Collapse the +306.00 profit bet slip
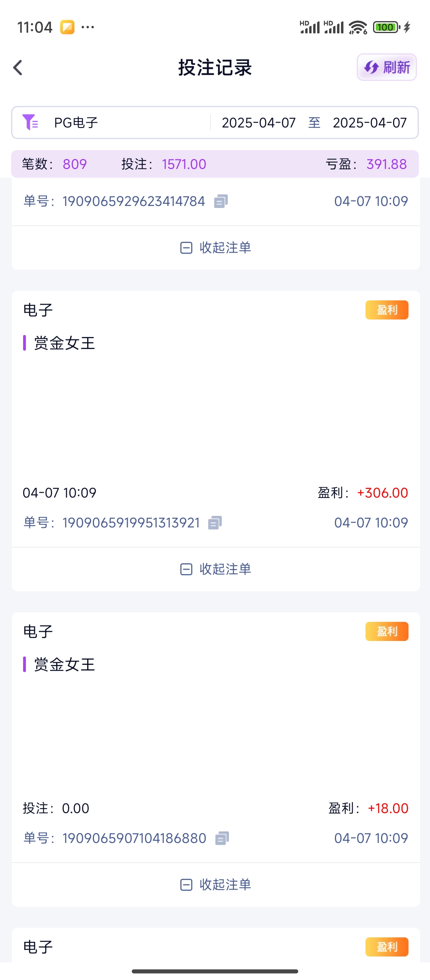 pos(215,569)
